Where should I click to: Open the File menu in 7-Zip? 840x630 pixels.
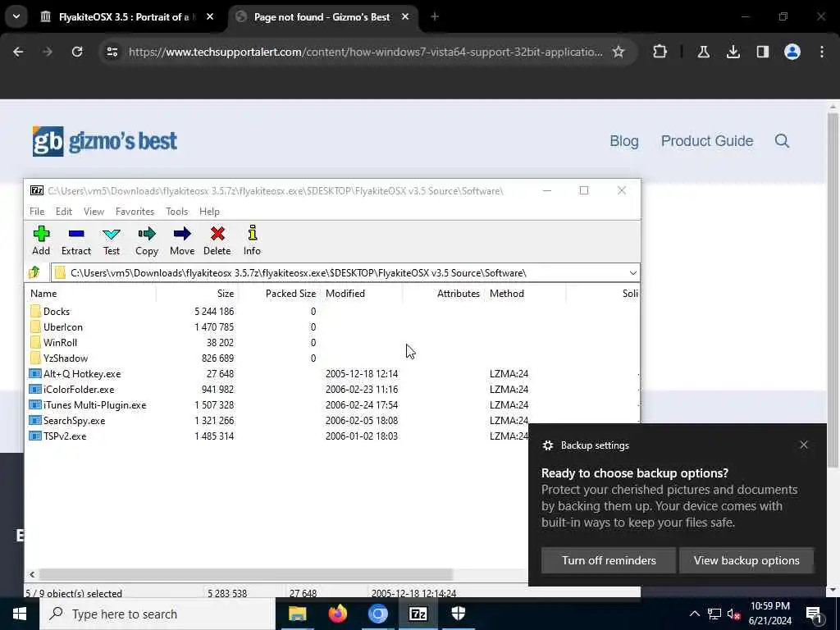(x=37, y=212)
